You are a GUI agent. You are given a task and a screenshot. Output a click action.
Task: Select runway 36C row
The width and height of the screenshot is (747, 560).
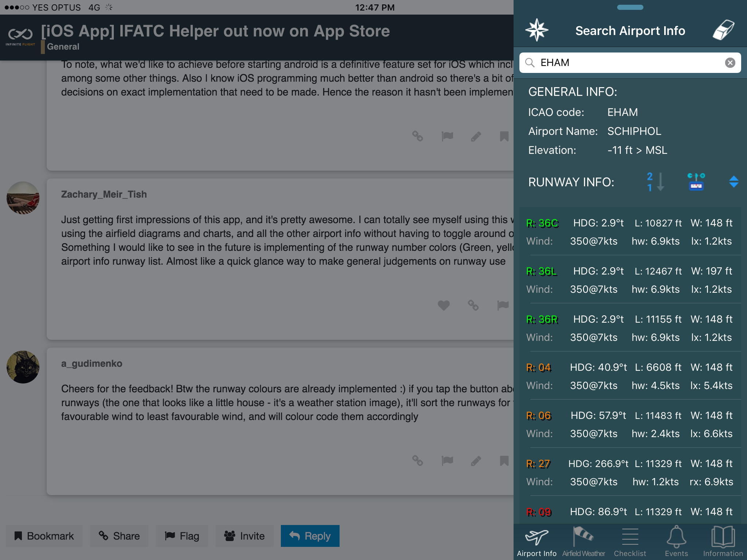click(x=630, y=232)
